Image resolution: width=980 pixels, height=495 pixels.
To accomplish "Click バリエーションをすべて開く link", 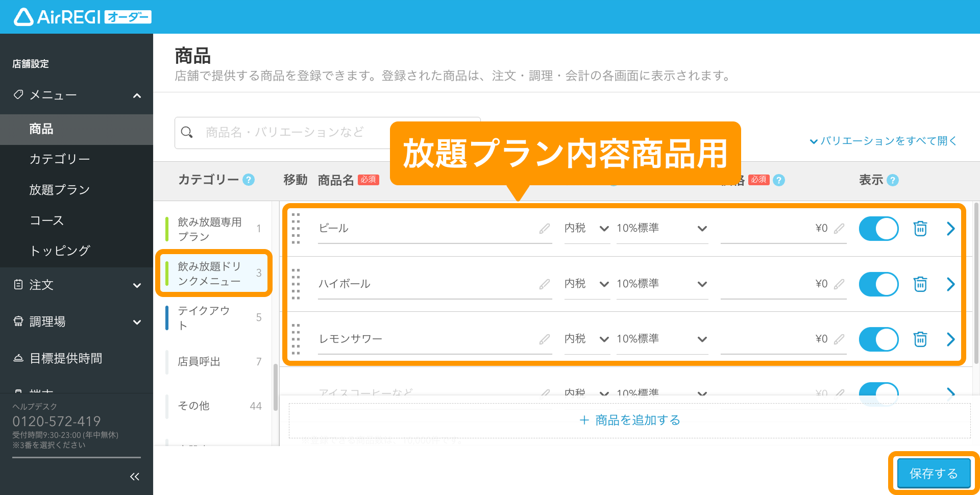I will (884, 141).
